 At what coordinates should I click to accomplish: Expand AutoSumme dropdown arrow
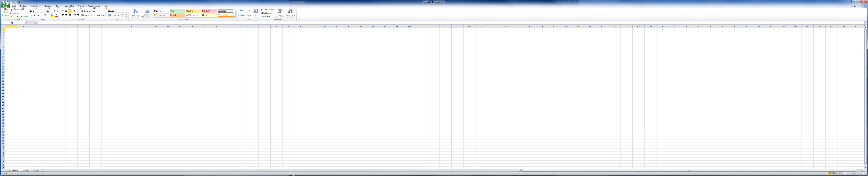pyautogui.click(x=274, y=10)
